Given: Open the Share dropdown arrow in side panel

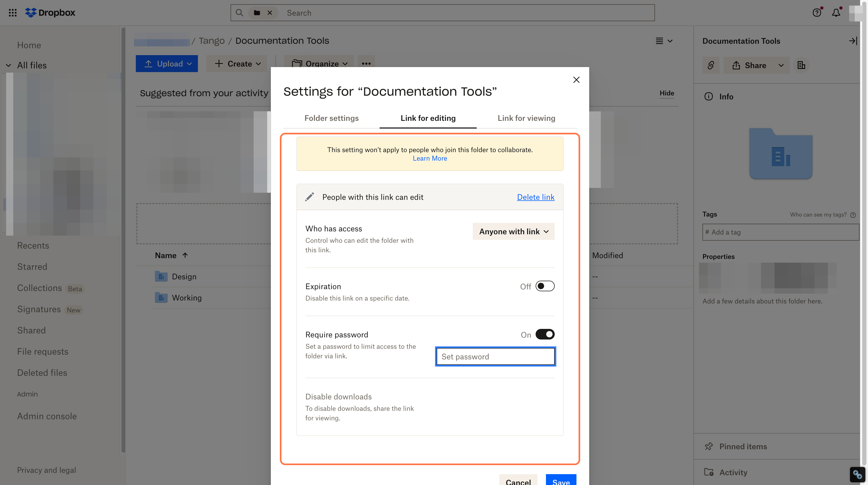Looking at the screenshot, I should tap(781, 65).
